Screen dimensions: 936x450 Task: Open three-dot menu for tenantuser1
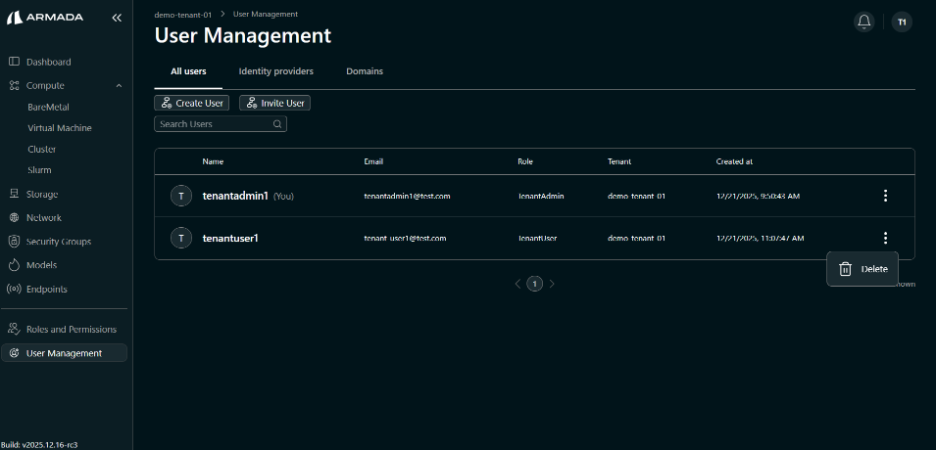coord(885,238)
